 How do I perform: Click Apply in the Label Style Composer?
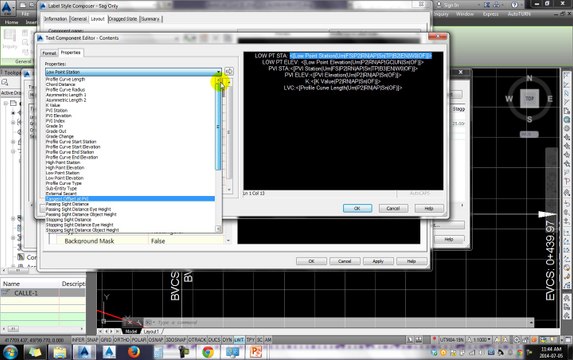click(378, 261)
